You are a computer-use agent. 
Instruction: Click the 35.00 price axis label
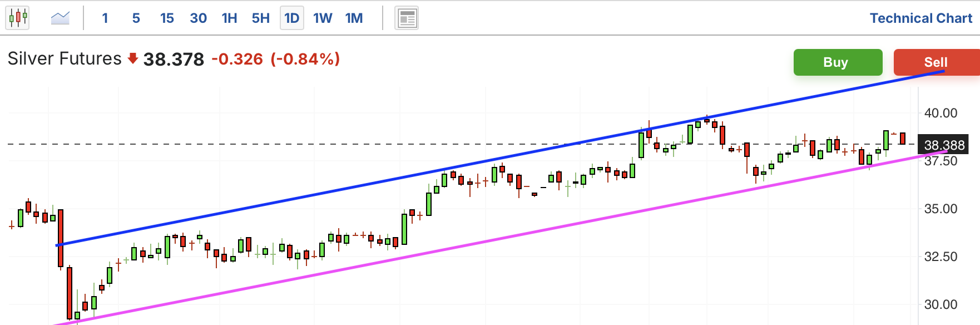pyautogui.click(x=941, y=209)
